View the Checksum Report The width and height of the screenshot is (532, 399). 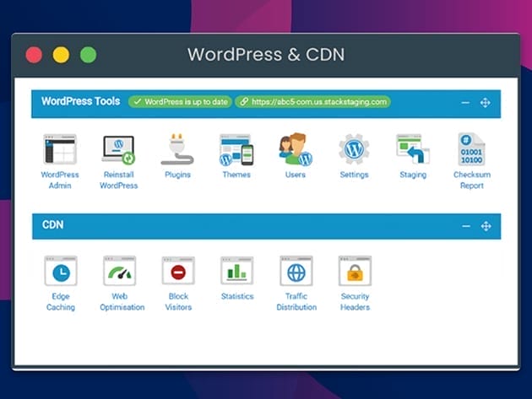tap(471, 150)
